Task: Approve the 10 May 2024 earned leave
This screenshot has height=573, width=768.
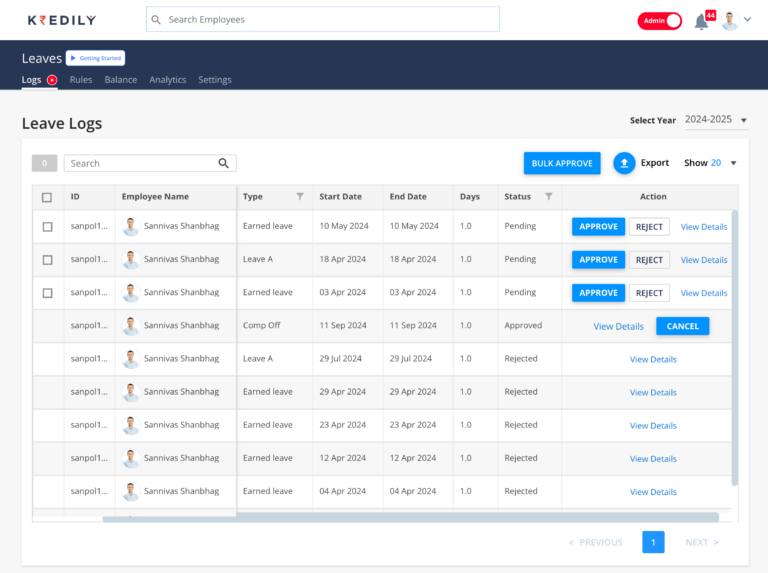Action: (x=598, y=227)
